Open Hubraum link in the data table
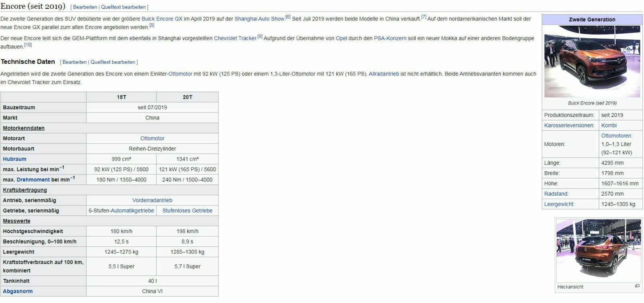Viewport: 644px width, 303px height. tap(14, 159)
